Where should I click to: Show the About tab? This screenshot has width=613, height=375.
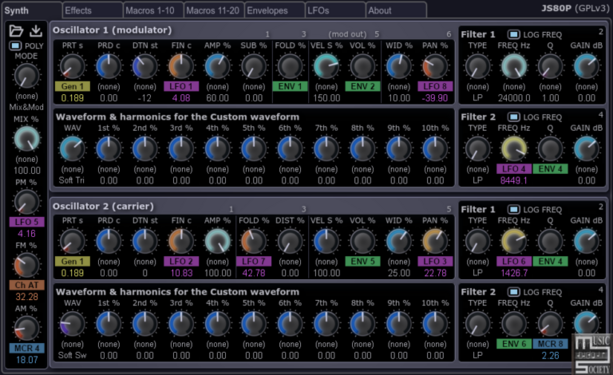tap(396, 11)
